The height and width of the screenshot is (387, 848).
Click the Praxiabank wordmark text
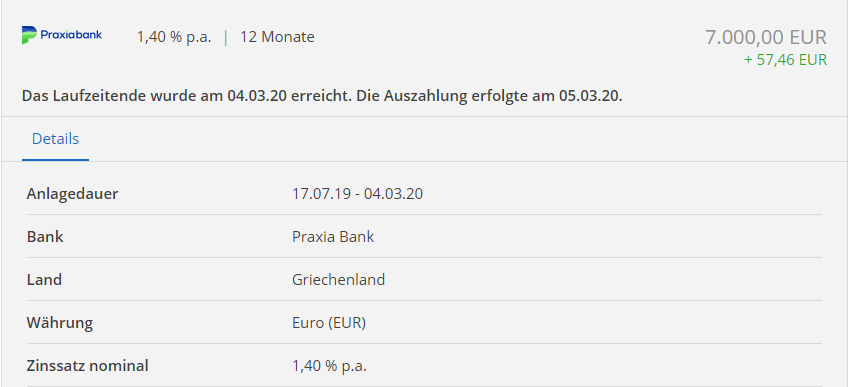pos(71,35)
